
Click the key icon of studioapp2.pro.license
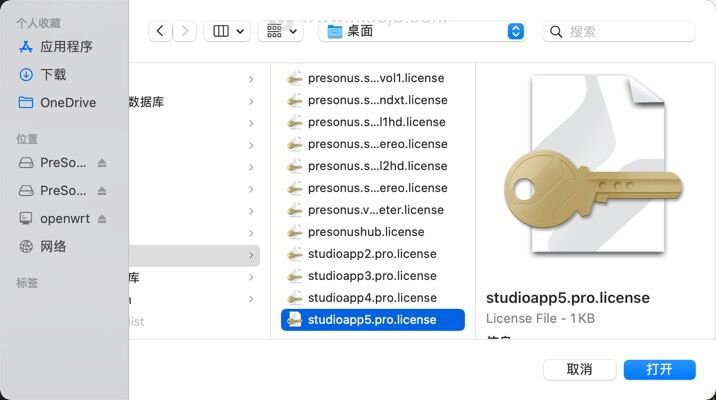(295, 253)
